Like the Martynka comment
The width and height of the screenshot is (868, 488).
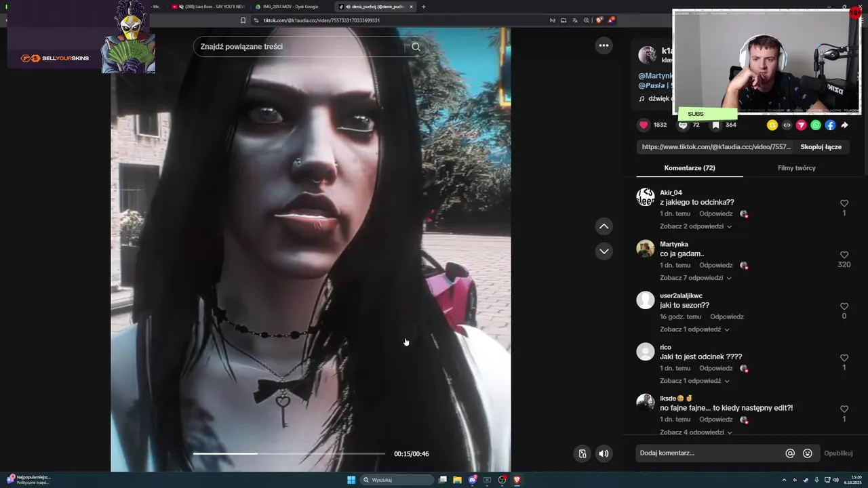coord(844,255)
